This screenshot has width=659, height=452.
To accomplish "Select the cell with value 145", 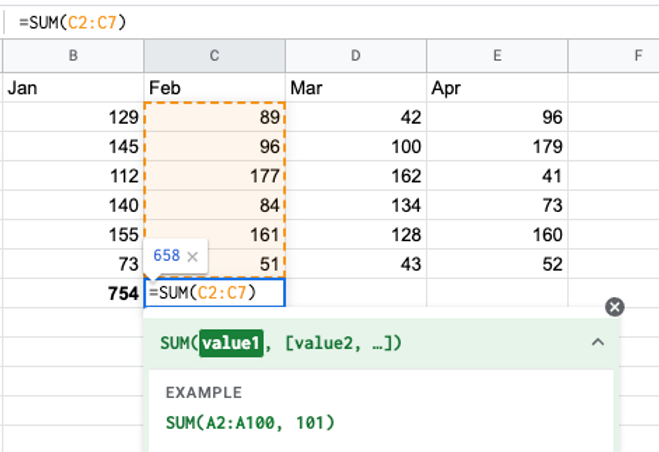I will pos(73,146).
